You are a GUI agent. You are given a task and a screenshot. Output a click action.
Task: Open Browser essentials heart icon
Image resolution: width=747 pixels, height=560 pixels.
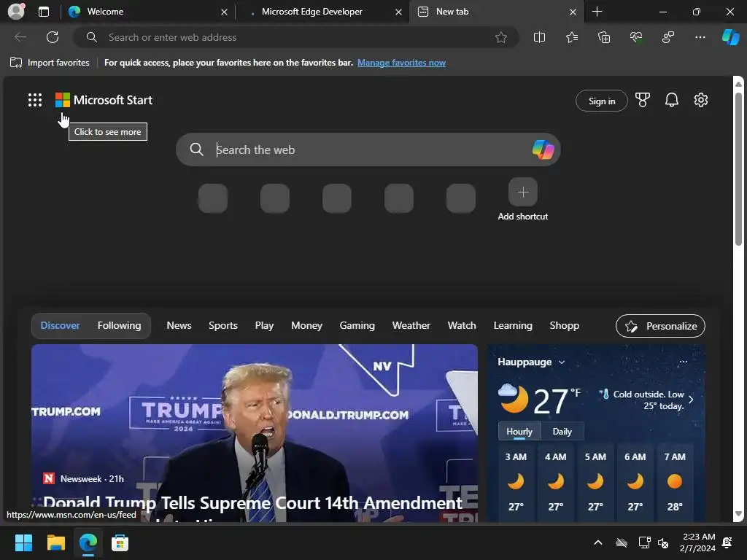[636, 37]
